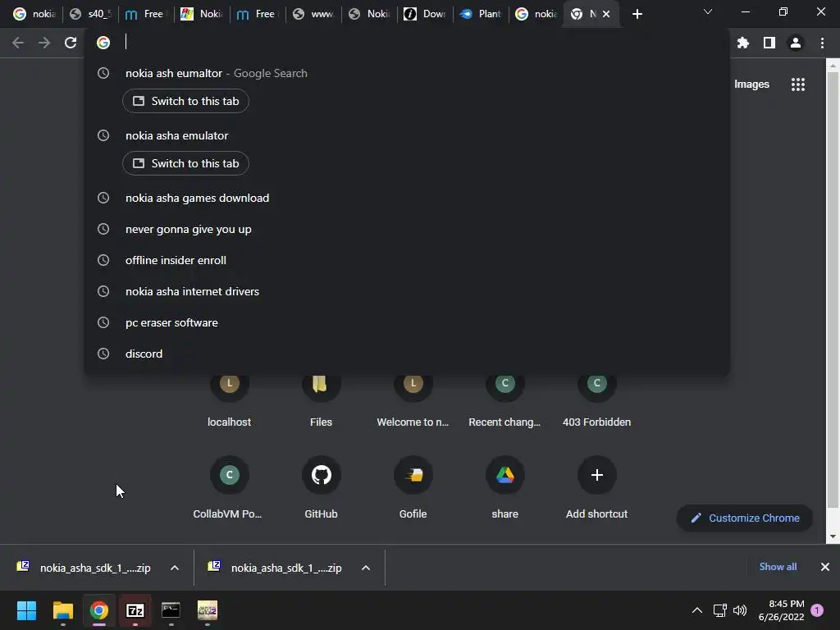Open Command Prompt from taskbar
The height and width of the screenshot is (630, 840).
[171, 610]
